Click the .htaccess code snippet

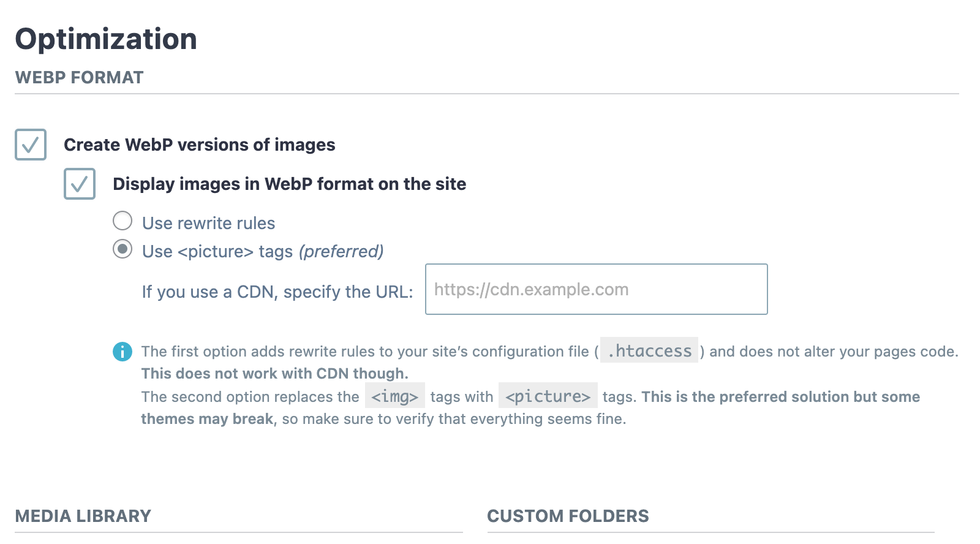(x=649, y=352)
